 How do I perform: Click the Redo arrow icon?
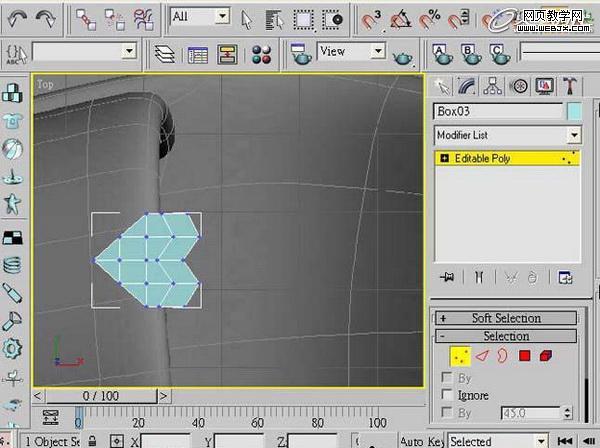(x=45, y=18)
